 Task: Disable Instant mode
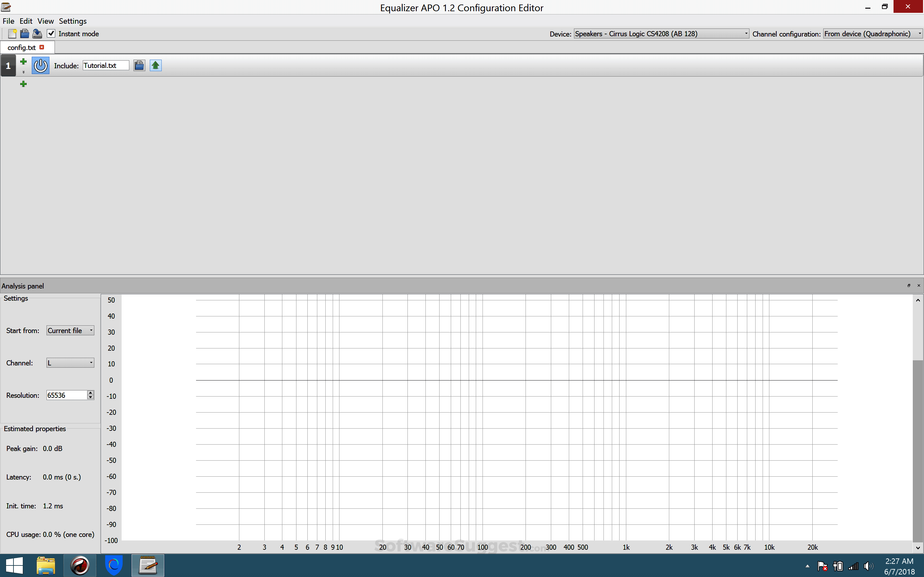point(52,34)
